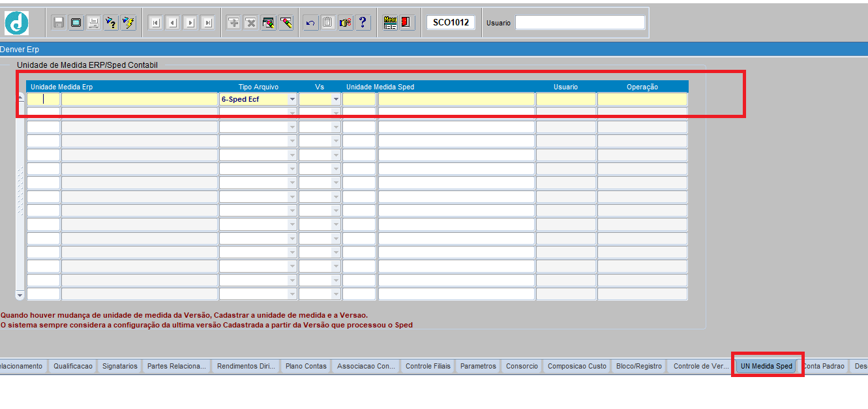Click the Execute Query lightning icon
Screen dimensions: 868x409
point(128,23)
